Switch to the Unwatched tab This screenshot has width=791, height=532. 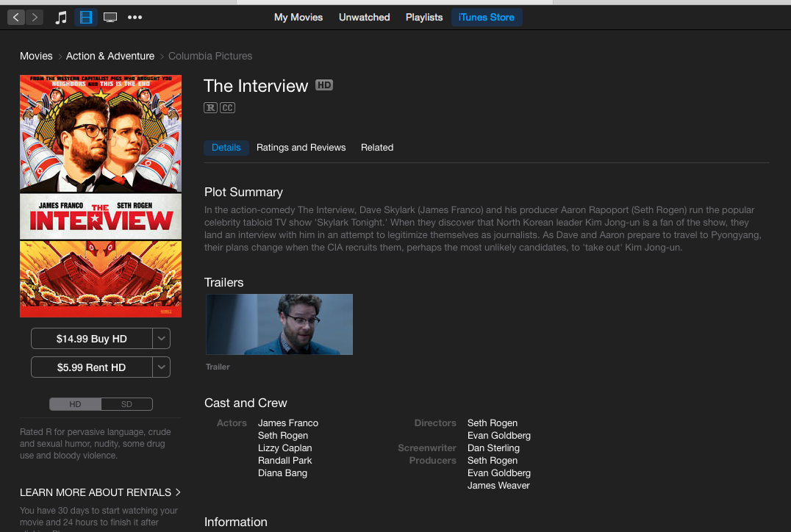[364, 17]
